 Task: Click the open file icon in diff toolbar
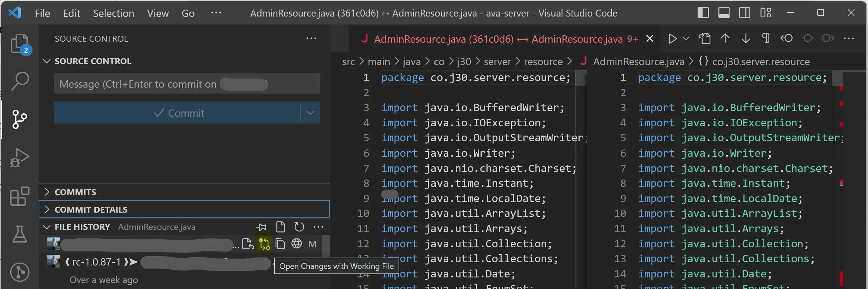pyautogui.click(x=704, y=39)
